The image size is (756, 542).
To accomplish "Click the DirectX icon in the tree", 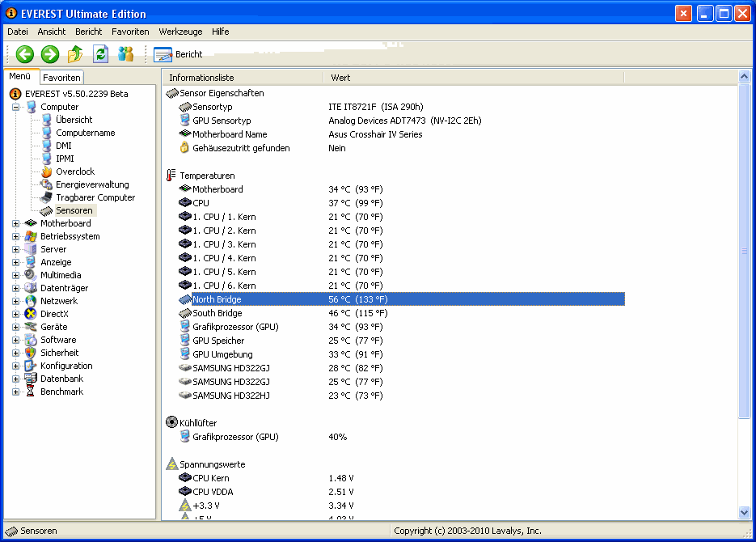I will click(31, 313).
